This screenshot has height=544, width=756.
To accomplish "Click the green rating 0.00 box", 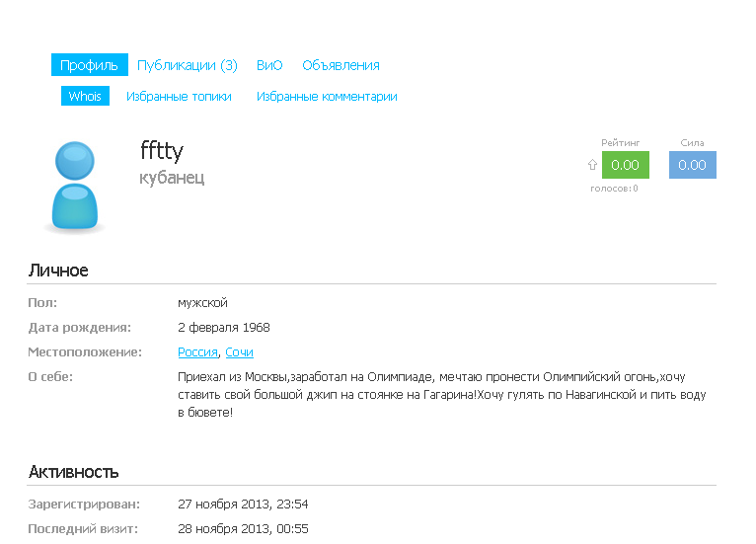I will click(625, 165).
